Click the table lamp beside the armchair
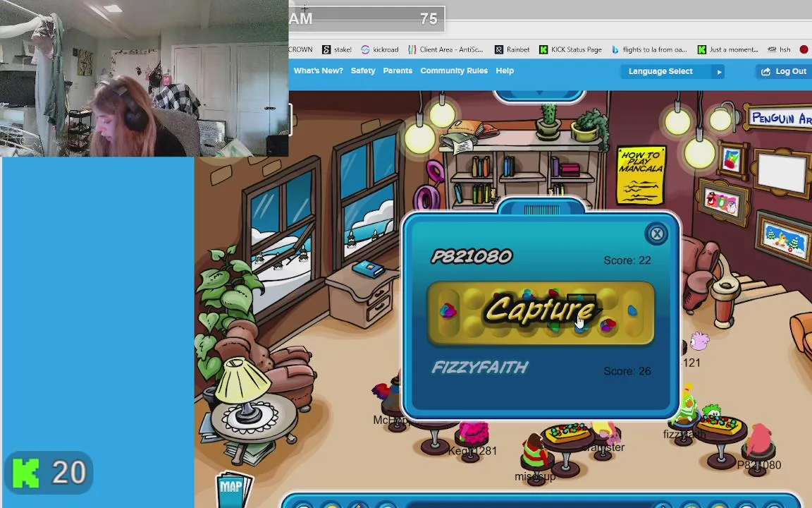The width and height of the screenshot is (812, 508). (243, 390)
